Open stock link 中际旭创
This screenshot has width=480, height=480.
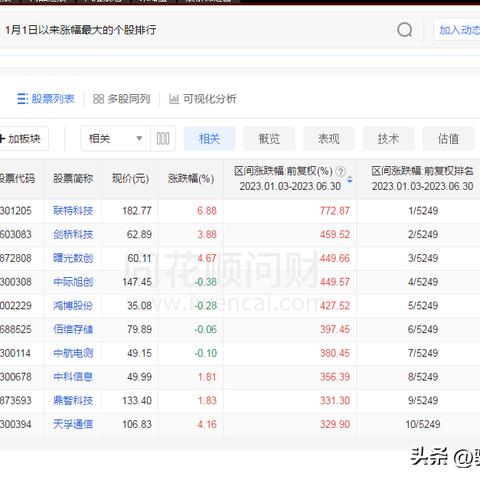pos(73,282)
